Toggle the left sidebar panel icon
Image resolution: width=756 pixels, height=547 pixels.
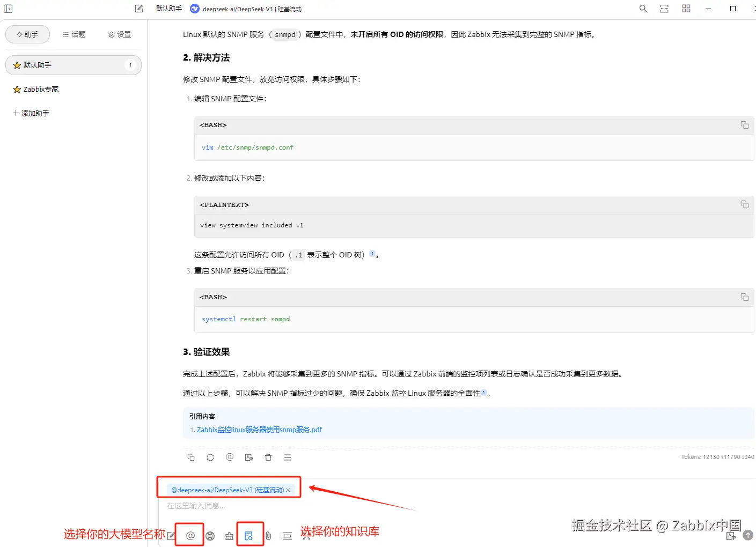tap(8, 9)
